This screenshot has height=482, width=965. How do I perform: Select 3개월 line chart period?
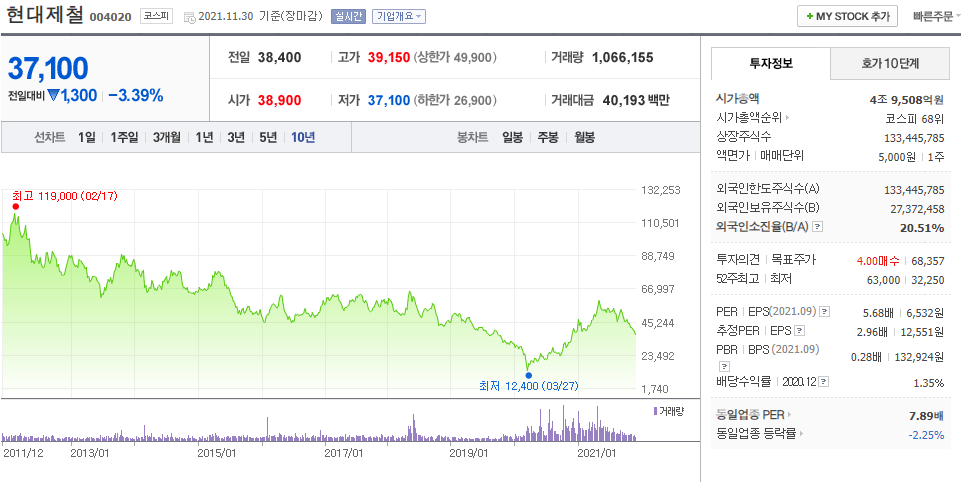pos(167,137)
